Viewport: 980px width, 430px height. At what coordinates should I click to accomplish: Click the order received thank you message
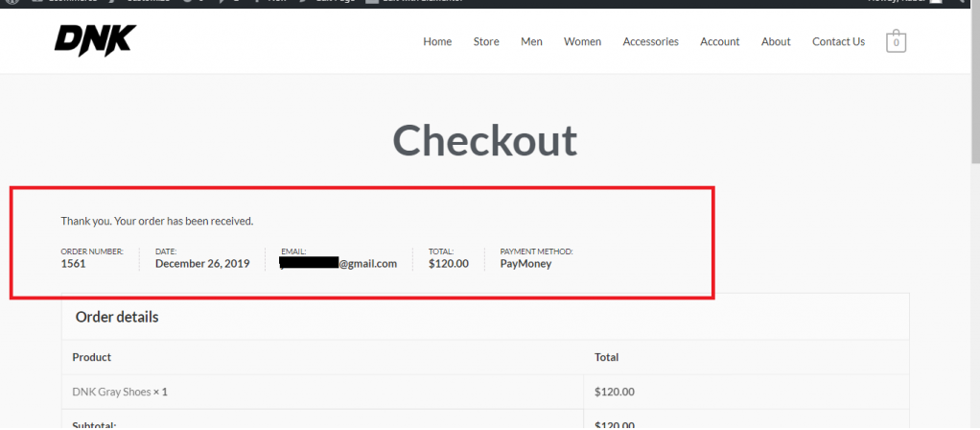tap(157, 221)
